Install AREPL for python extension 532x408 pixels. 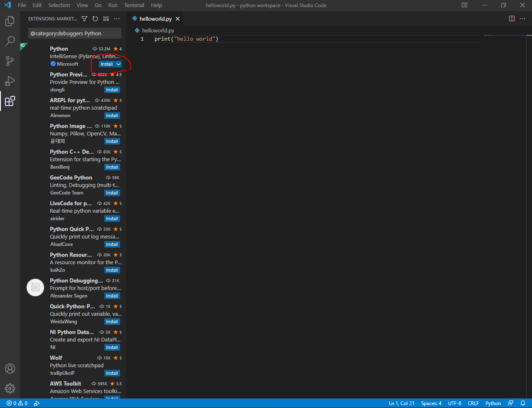click(112, 116)
